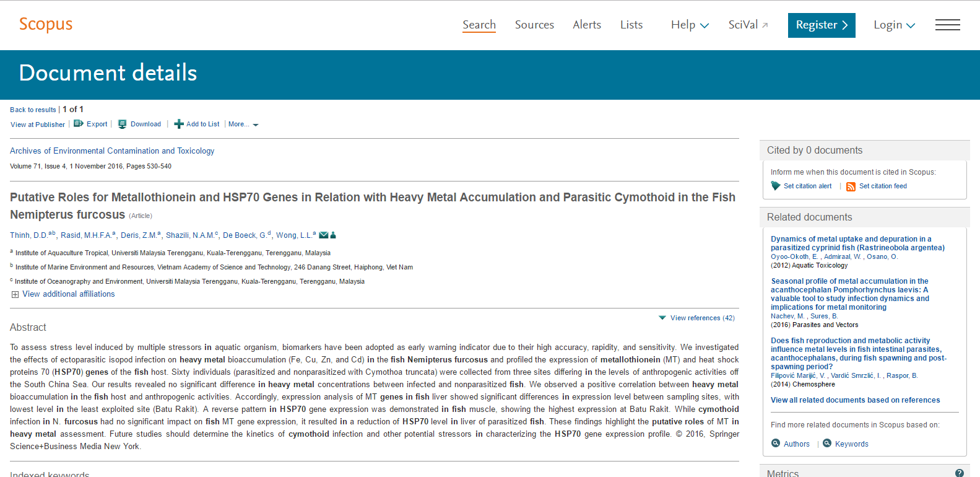Open Archives of Environmental Contamination and Toxicology link
Image resolution: width=980 pixels, height=477 pixels.
click(x=112, y=151)
